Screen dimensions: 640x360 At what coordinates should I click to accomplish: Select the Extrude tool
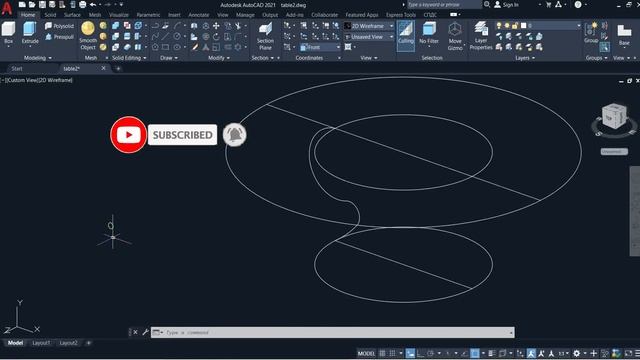coord(30,33)
